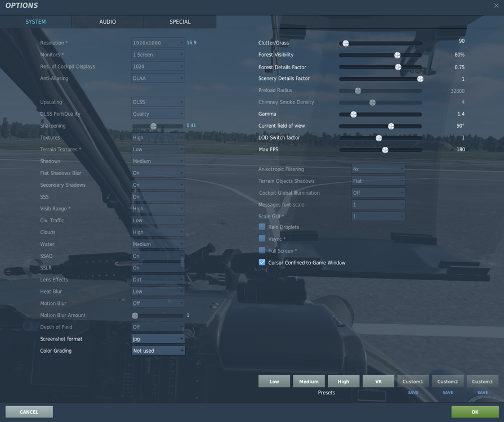This screenshot has width=504, height=422.
Task: Click the Scenery Details Factor slider handle
Action: [420, 79]
